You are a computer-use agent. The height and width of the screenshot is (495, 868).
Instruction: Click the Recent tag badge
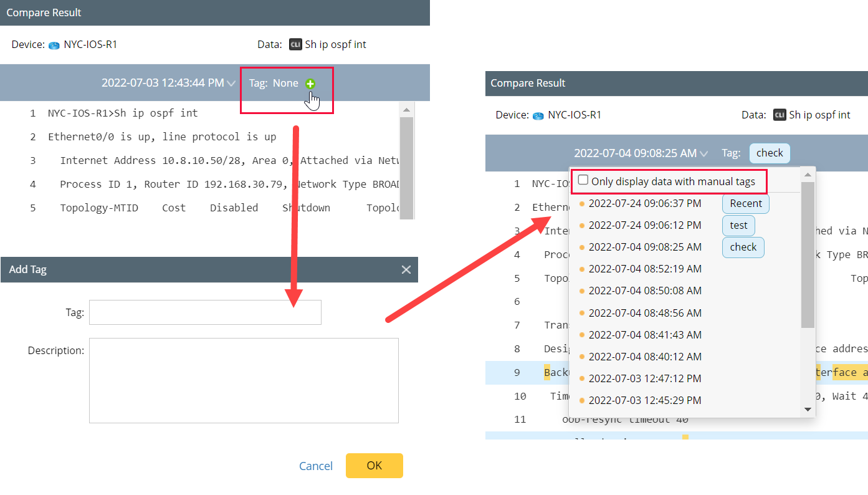[x=745, y=203]
